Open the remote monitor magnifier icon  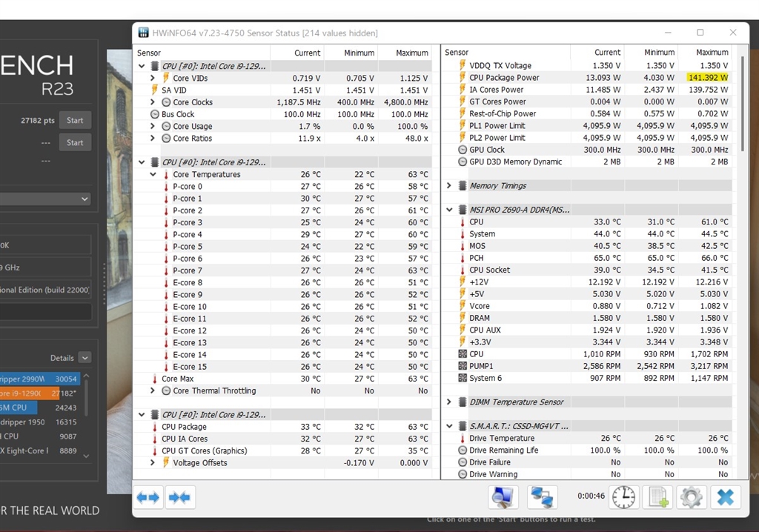click(503, 497)
